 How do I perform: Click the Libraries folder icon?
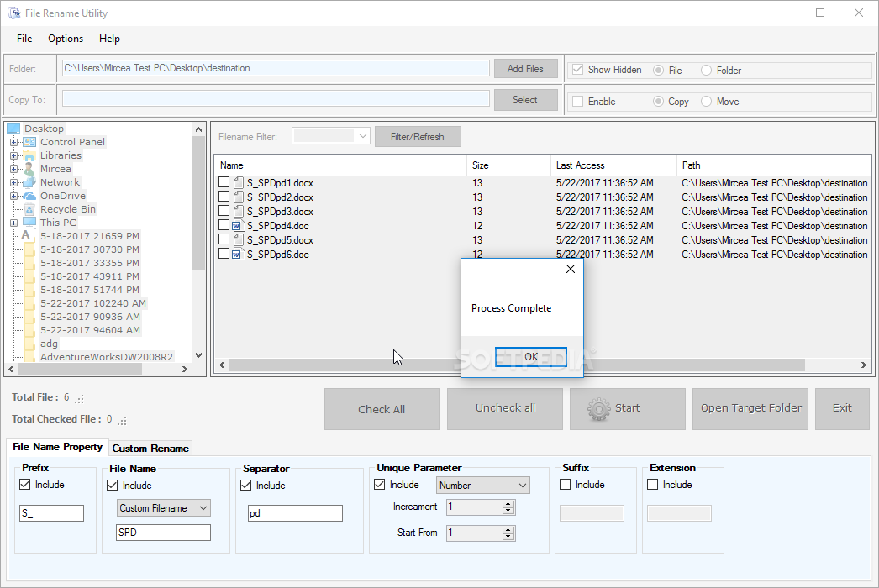click(29, 155)
